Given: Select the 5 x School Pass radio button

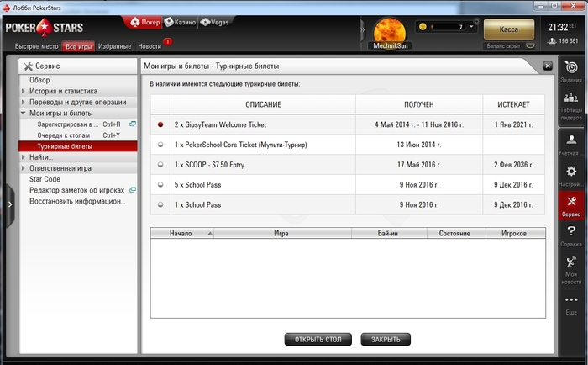Looking at the screenshot, I should [160, 184].
